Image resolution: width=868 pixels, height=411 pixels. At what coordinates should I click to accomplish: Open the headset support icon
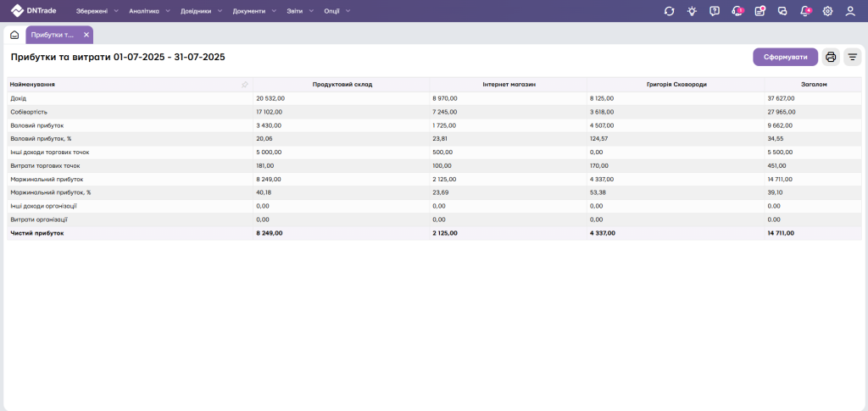click(x=737, y=11)
